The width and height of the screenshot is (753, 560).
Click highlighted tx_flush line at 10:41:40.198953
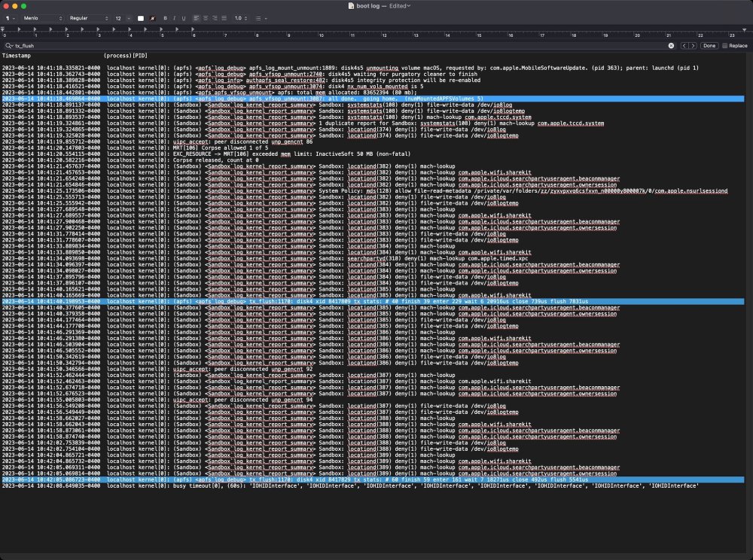[x=373, y=301]
